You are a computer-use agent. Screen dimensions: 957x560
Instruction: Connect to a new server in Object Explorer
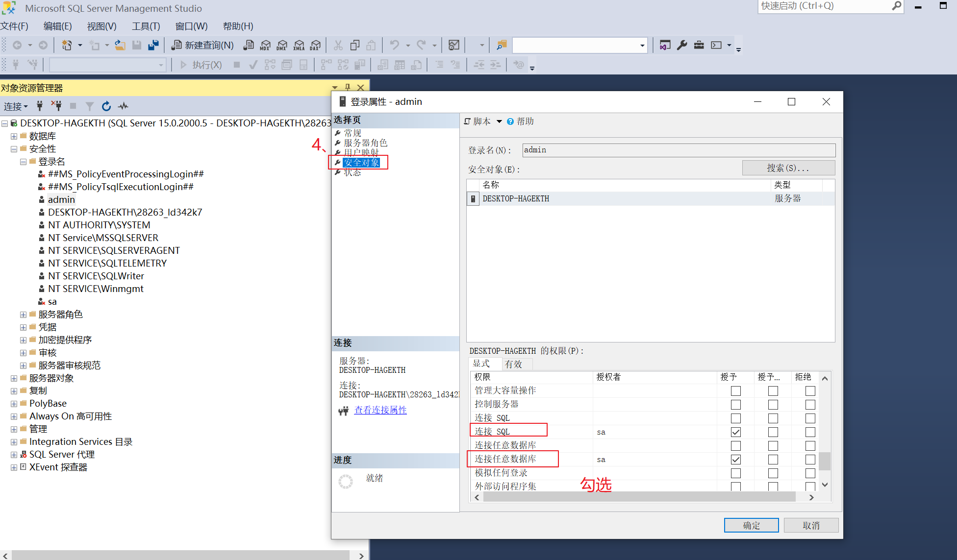coord(39,106)
